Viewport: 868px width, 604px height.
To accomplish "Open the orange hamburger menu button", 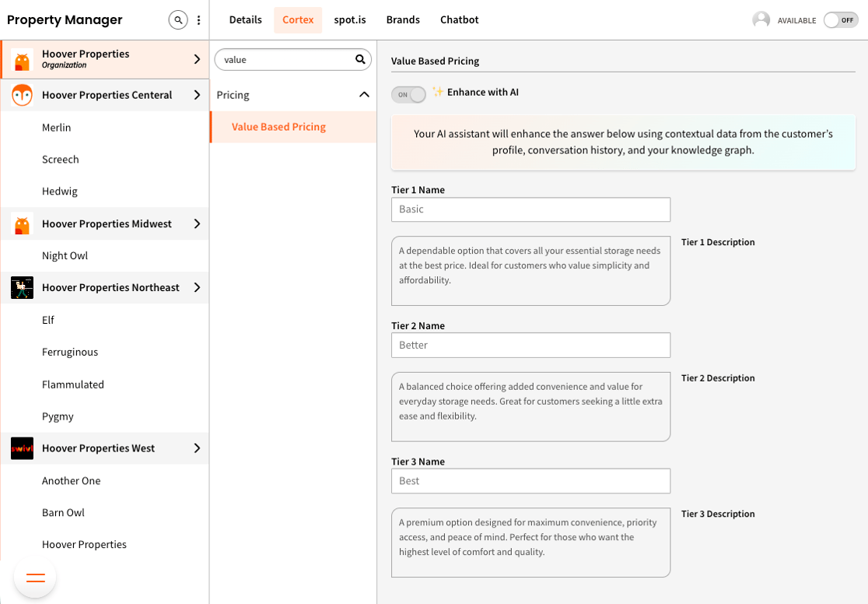I will point(36,578).
